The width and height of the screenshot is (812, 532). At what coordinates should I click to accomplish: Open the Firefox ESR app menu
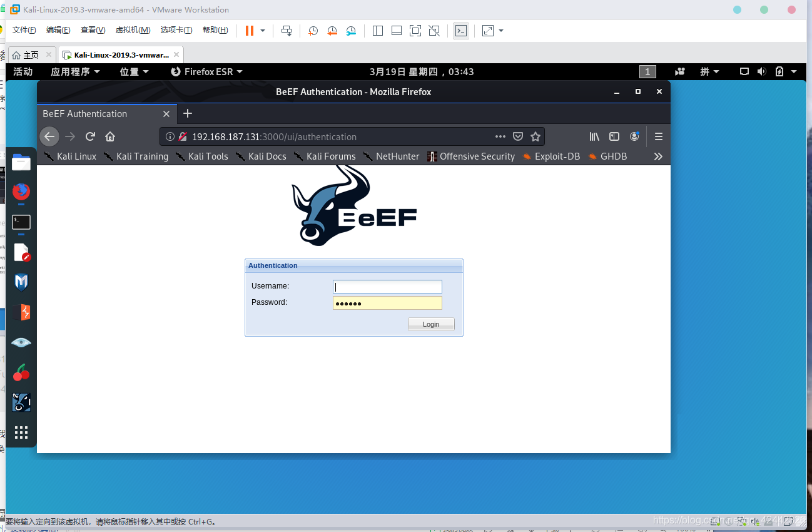207,71
